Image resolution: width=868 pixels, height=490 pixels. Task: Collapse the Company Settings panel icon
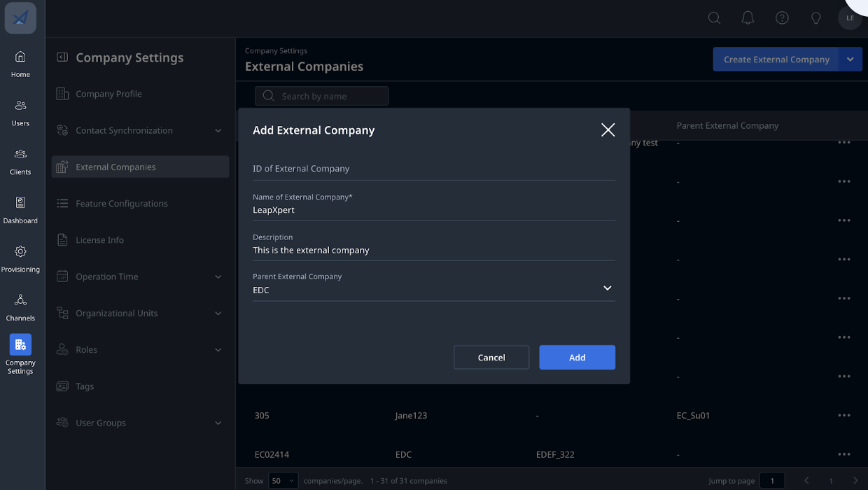click(62, 57)
